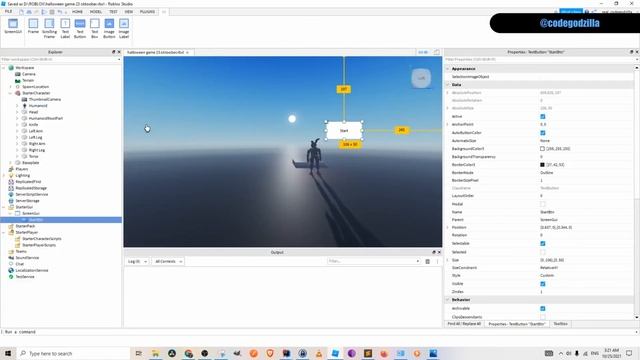Insert an Image Label element
Viewport: 640px width, 360px height.
tap(124, 28)
